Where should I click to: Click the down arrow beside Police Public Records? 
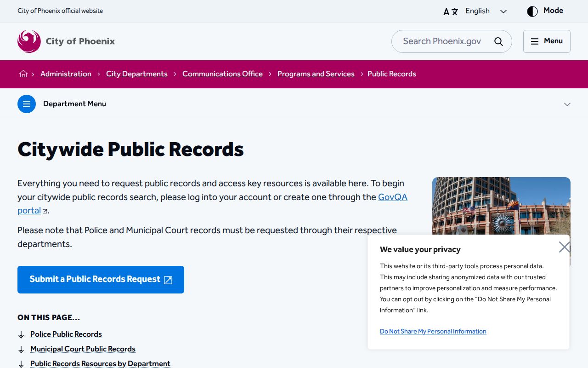point(21,335)
